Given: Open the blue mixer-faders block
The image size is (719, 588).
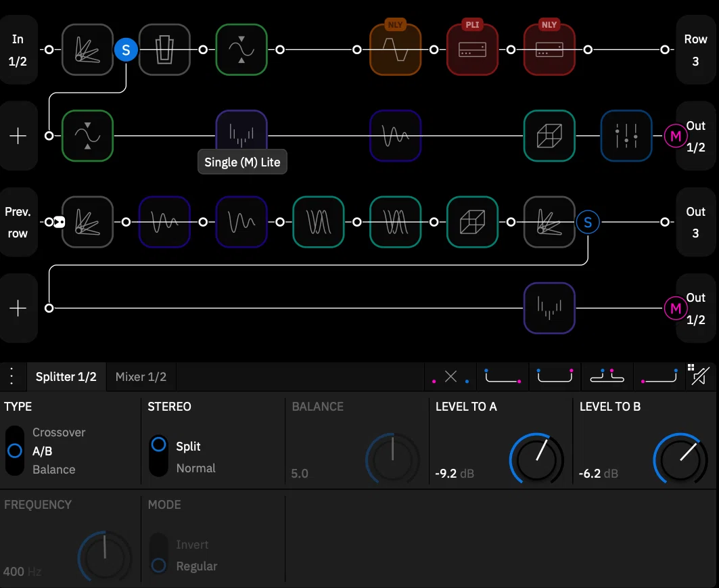Looking at the screenshot, I should [x=626, y=136].
